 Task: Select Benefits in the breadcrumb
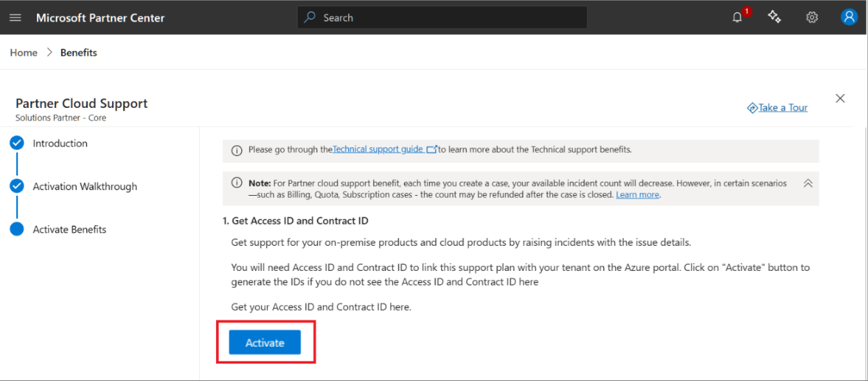pyautogui.click(x=79, y=52)
